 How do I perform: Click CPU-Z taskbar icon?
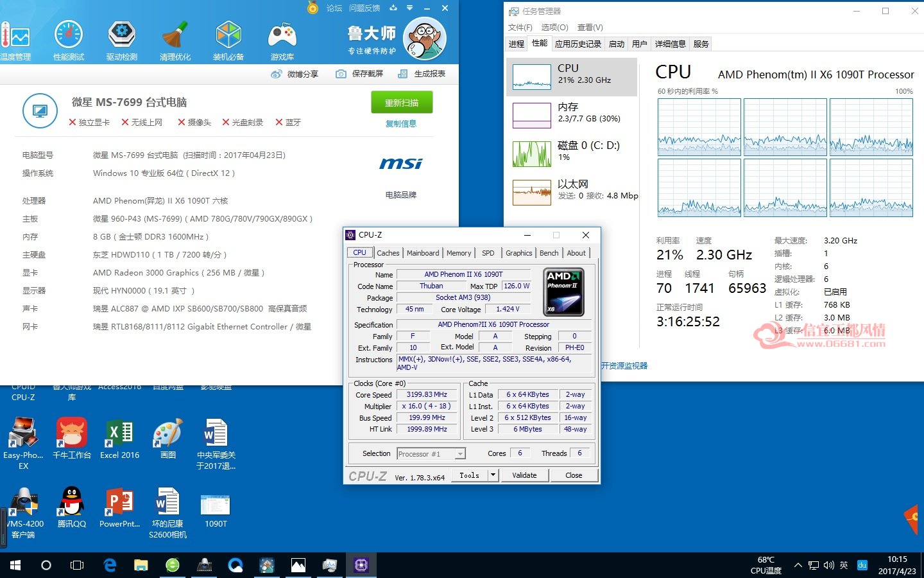click(361, 565)
